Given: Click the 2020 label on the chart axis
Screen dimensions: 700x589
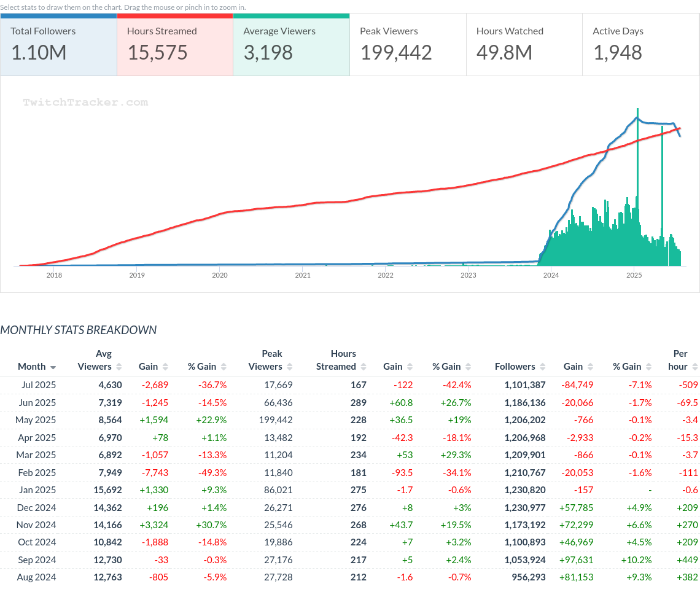Looking at the screenshot, I should pyautogui.click(x=220, y=275).
